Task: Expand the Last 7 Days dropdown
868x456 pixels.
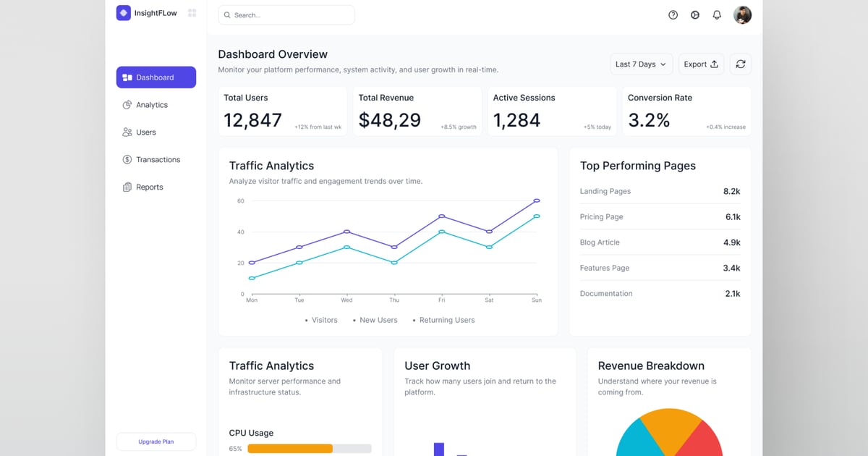Action: tap(641, 64)
